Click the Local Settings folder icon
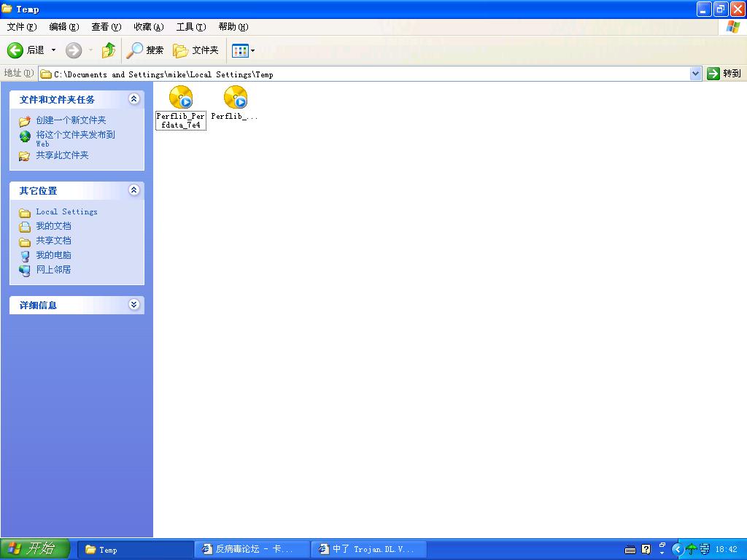This screenshot has height=560, width=747. [25, 213]
